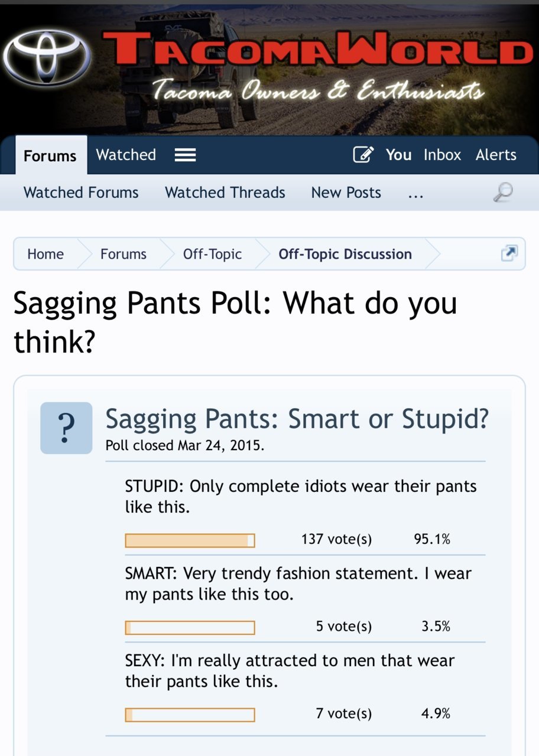Click the TacomaWorld banner title
The image size is (539, 756).
pyautogui.click(x=318, y=48)
